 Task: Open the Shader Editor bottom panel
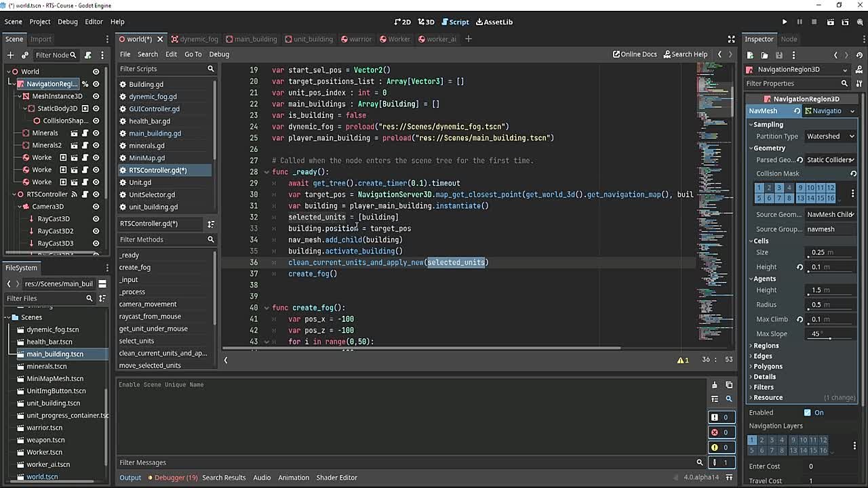(336, 478)
